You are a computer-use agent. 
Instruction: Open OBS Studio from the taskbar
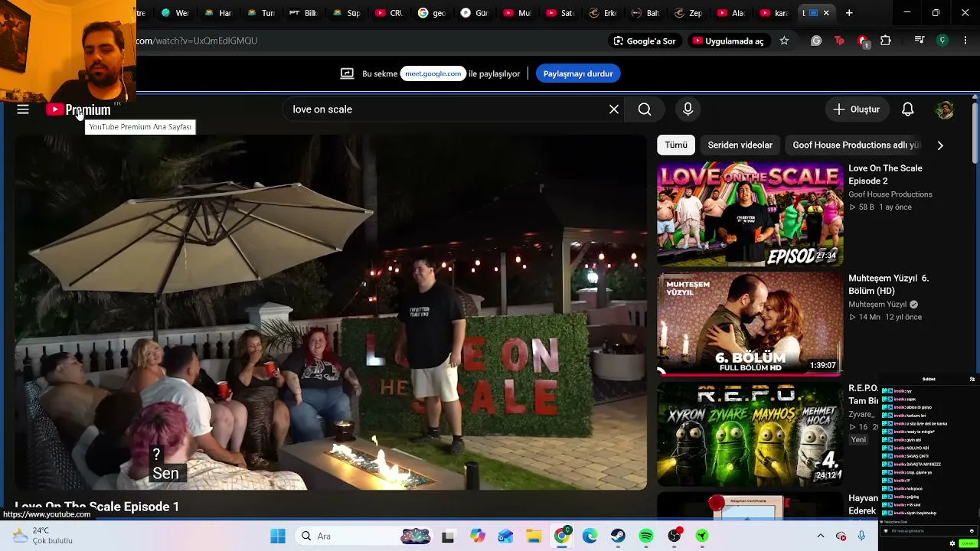coord(675,536)
